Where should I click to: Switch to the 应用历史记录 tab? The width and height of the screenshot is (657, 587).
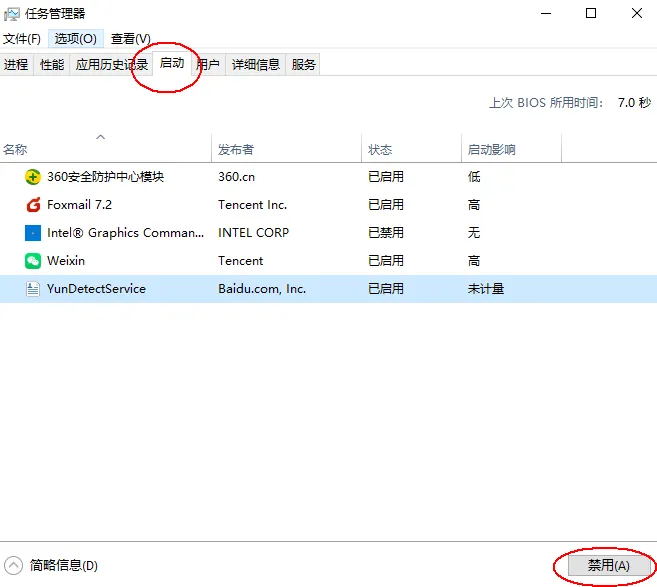111,65
